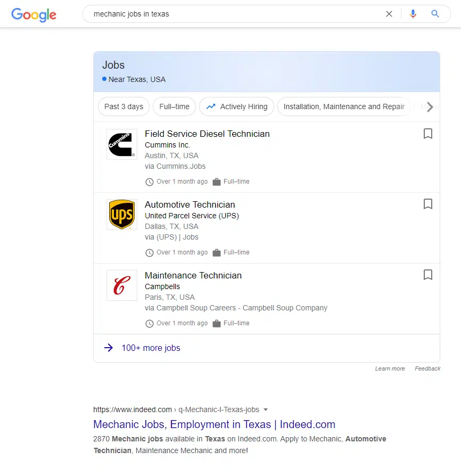
Task: Click the Feedback link
Action: tap(427, 368)
